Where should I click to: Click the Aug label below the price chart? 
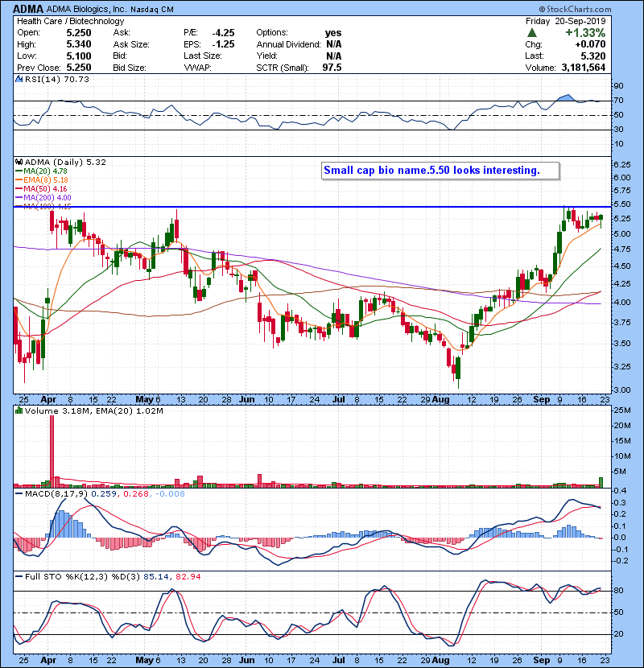pyautogui.click(x=440, y=399)
